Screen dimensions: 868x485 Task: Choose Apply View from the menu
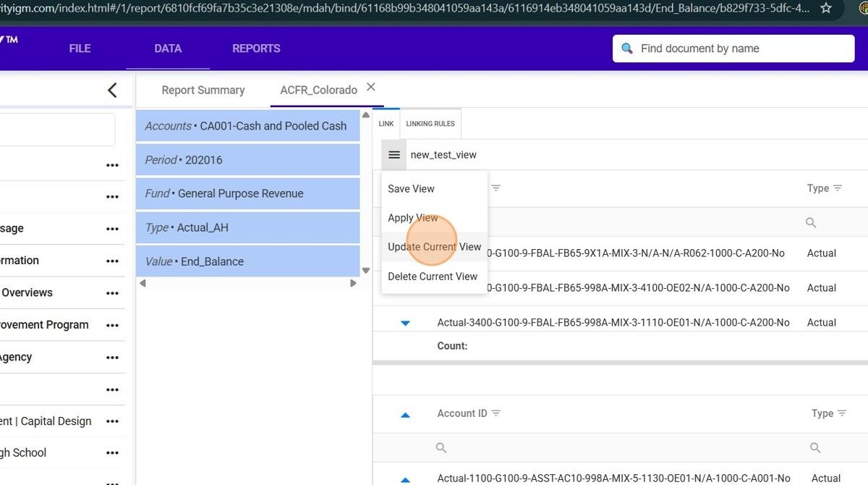(x=435, y=218)
